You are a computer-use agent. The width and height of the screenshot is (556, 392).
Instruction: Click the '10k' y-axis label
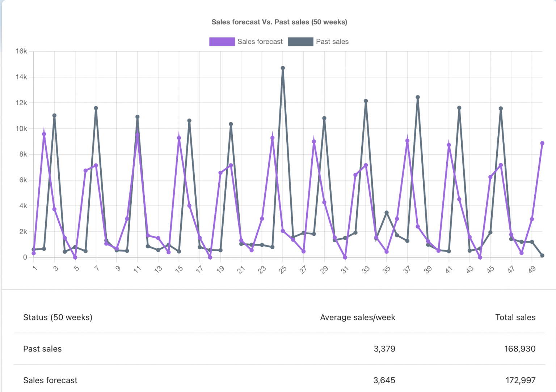[x=21, y=129]
